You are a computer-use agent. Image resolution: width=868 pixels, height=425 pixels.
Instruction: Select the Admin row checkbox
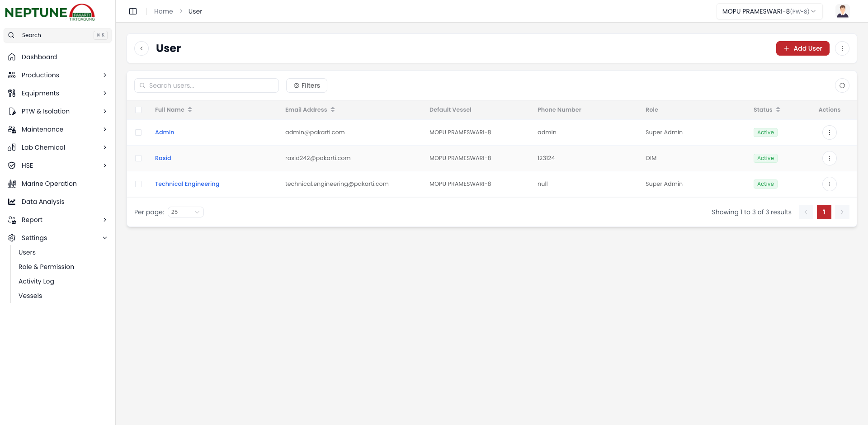(x=138, y=132)
